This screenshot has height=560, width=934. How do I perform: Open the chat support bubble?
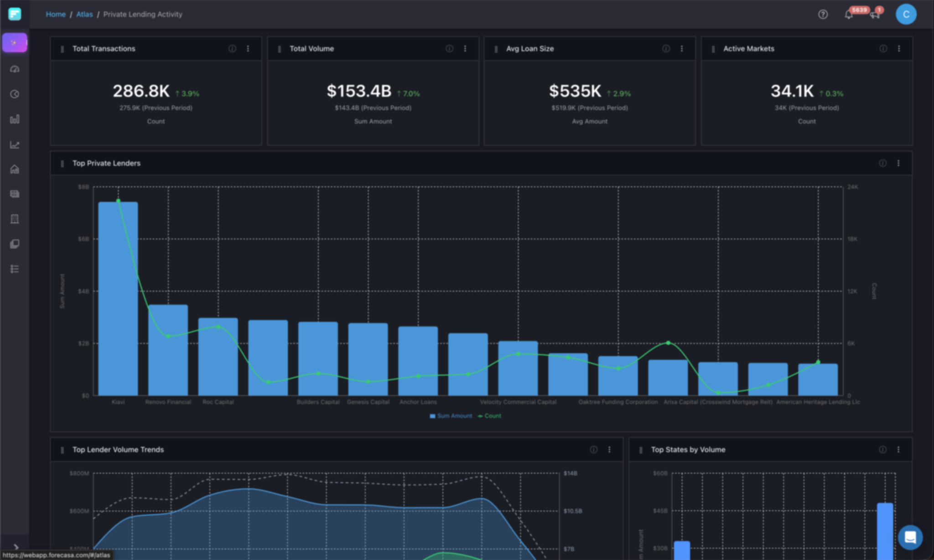(911, 537)
